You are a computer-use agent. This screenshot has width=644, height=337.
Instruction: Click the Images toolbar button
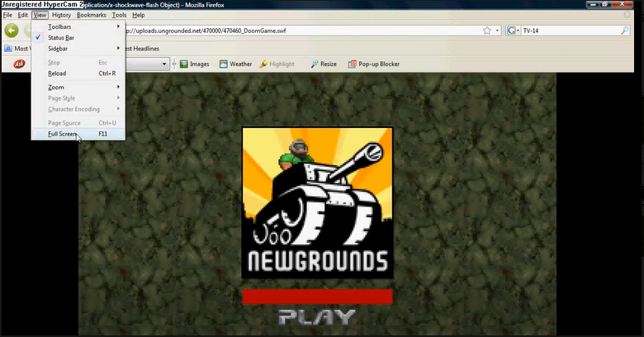point(195,64)
